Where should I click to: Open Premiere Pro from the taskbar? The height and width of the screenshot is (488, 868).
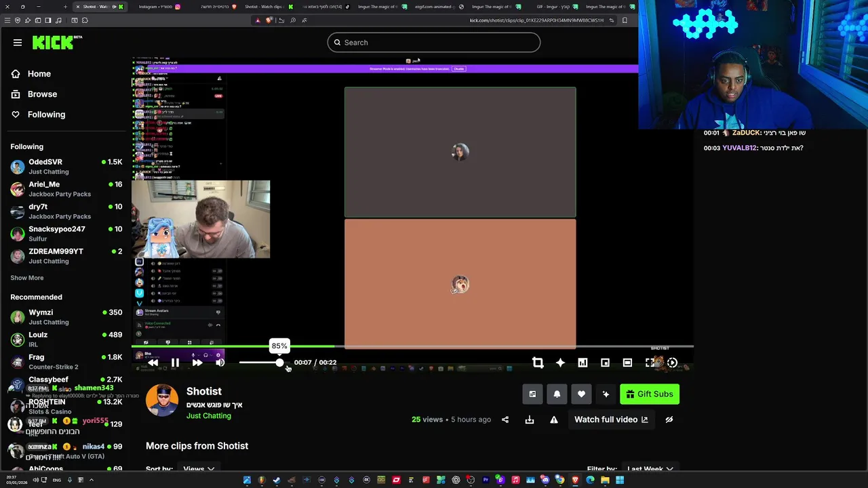click(x=486, y=480)
